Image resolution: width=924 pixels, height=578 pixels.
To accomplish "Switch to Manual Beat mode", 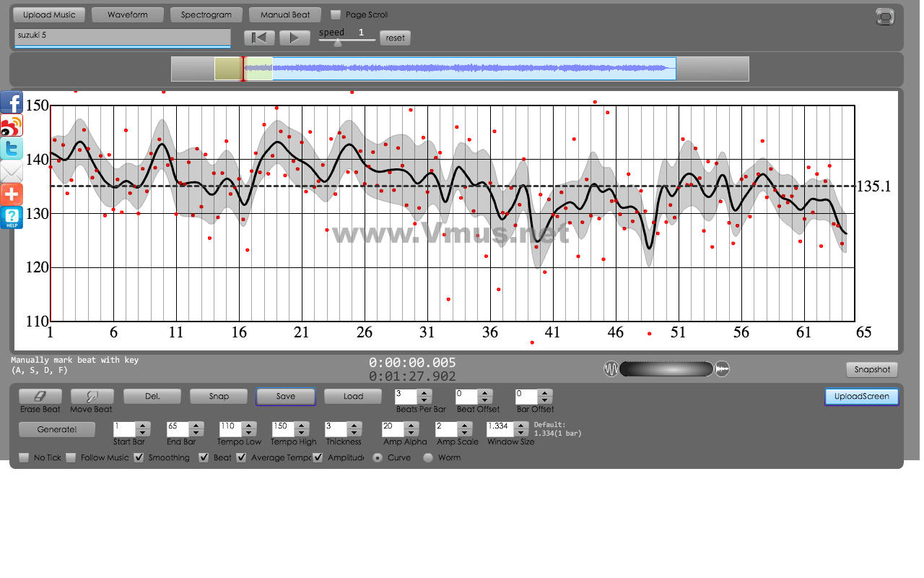I will click(285, 14).
